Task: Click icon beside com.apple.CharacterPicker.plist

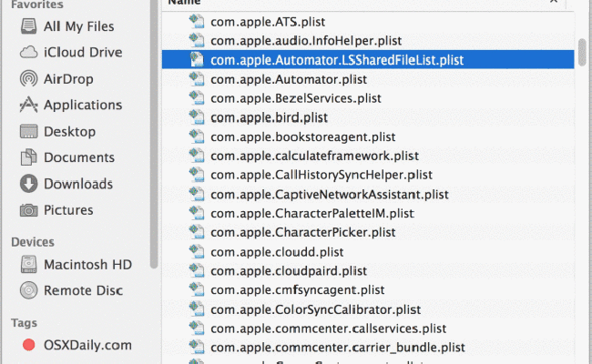Action: [197, 232]
